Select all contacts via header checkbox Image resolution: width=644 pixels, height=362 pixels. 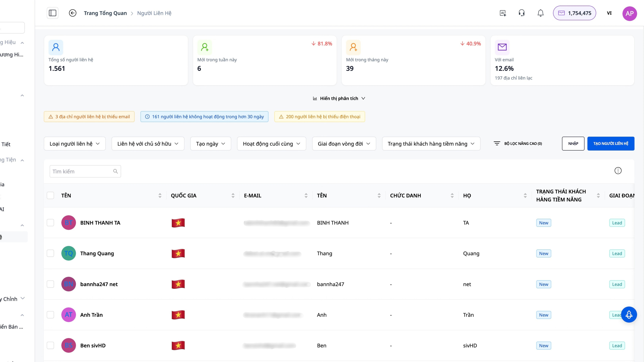click(50, 195)
